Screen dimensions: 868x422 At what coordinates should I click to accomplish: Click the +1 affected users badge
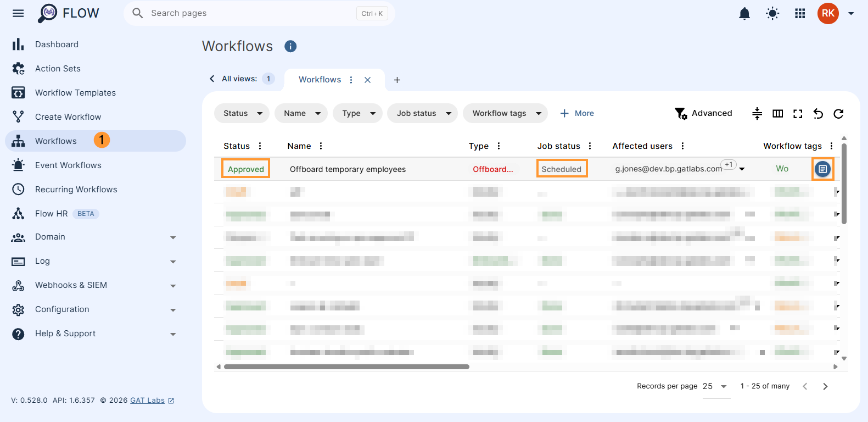729,164
